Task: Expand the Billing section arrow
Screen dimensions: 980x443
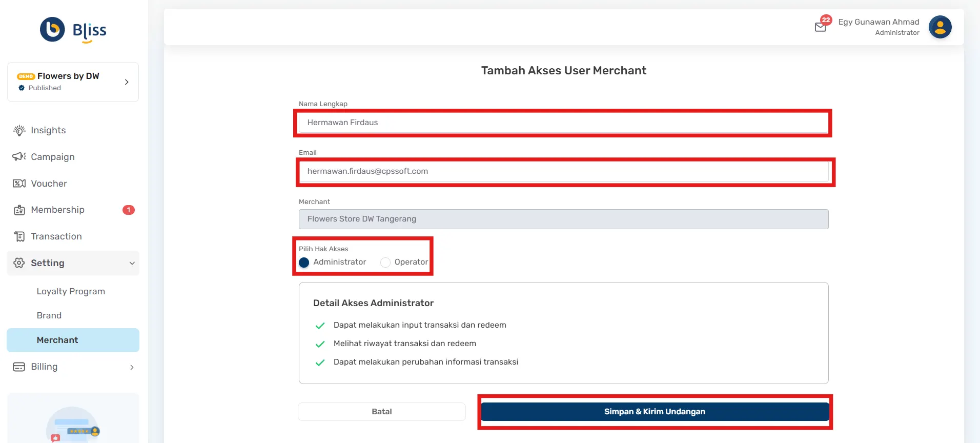Action: point(132,367)
